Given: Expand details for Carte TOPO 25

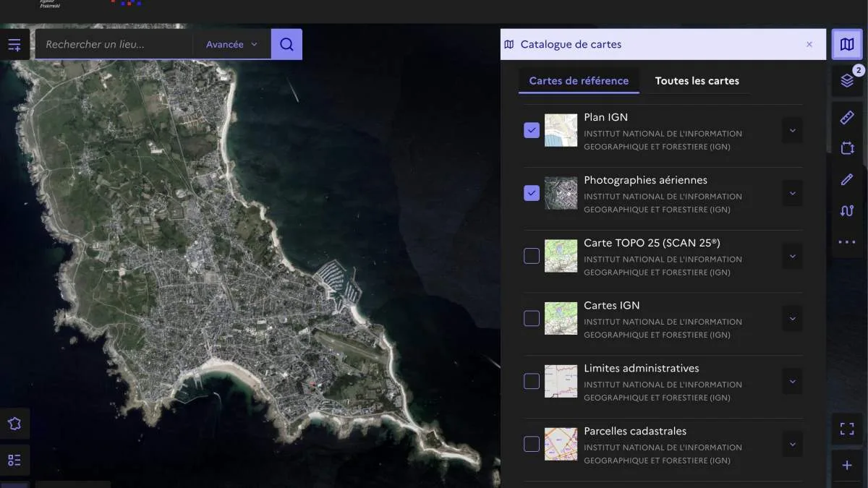Looking at the screenshot, I should click(x=792, y=256).
